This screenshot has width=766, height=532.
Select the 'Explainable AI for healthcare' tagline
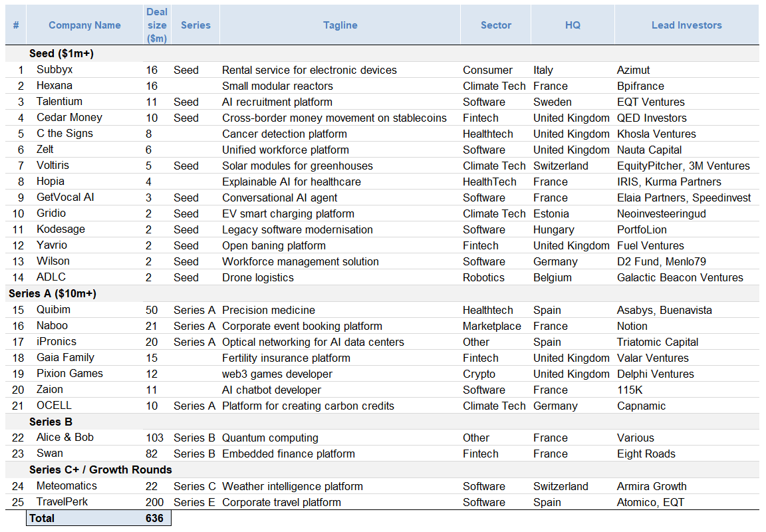tap(292, 182)
